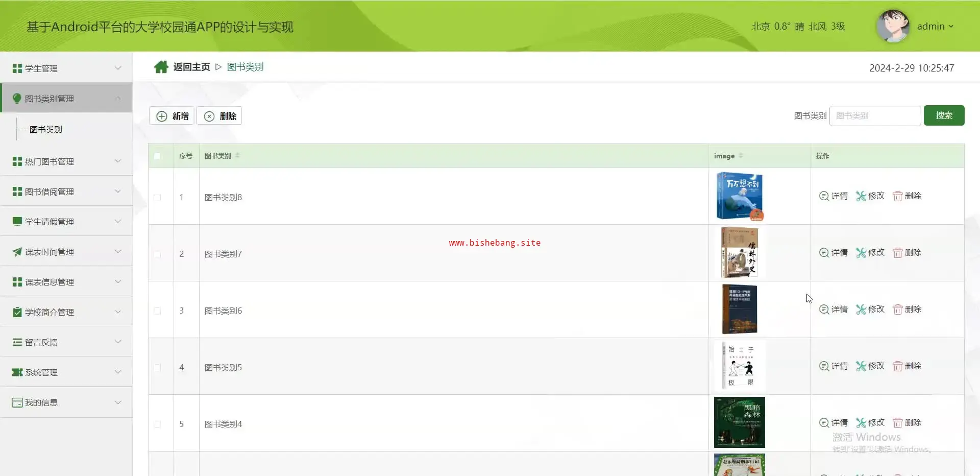The width and height of the screenshot is (980, 476).
Task: Focus the 图书类别 search input field
Action: [x=875, y=116]
